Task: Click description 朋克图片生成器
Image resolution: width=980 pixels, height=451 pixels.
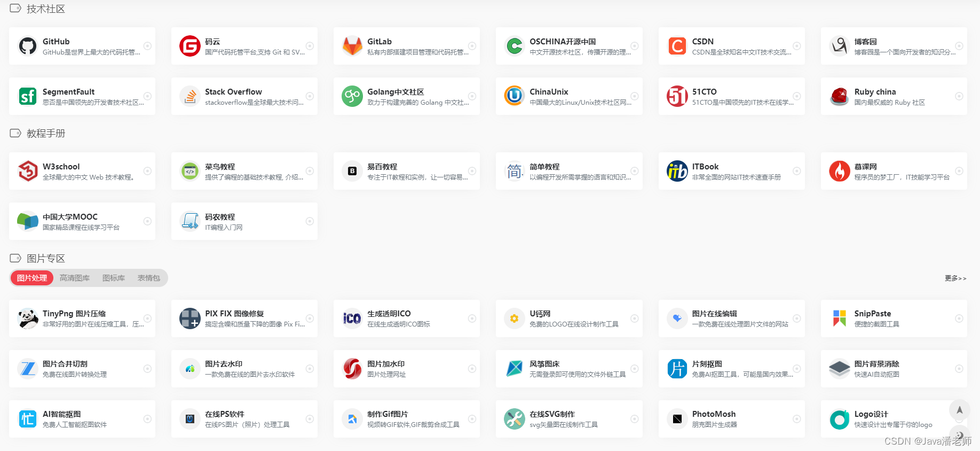Action: pos(715,425)
